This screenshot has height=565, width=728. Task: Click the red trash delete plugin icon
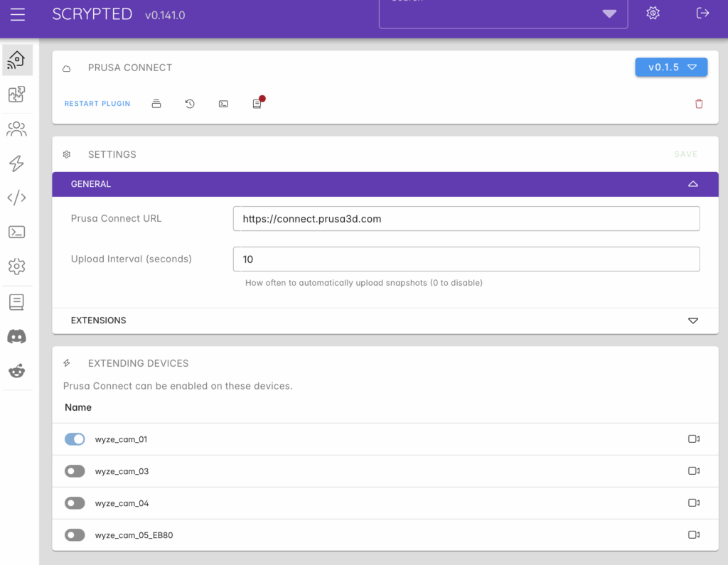click(x=699, y=104)
